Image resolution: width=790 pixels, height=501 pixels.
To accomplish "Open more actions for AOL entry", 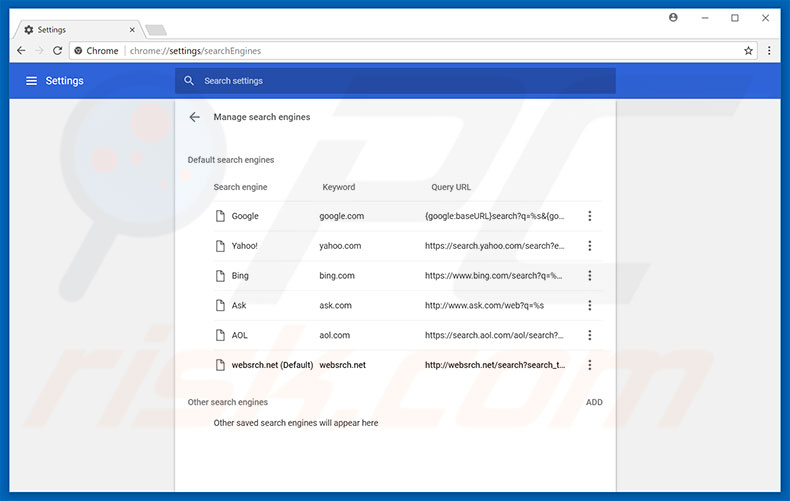I will tap(589, 335).
